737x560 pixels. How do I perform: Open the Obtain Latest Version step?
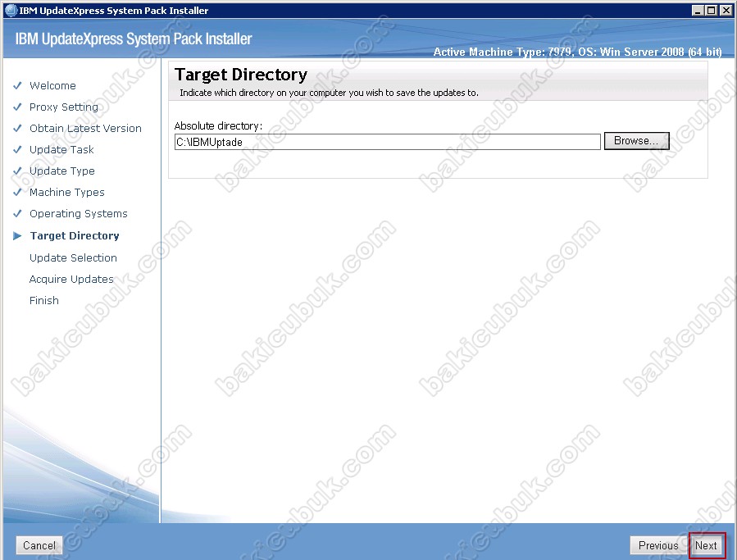85,129
